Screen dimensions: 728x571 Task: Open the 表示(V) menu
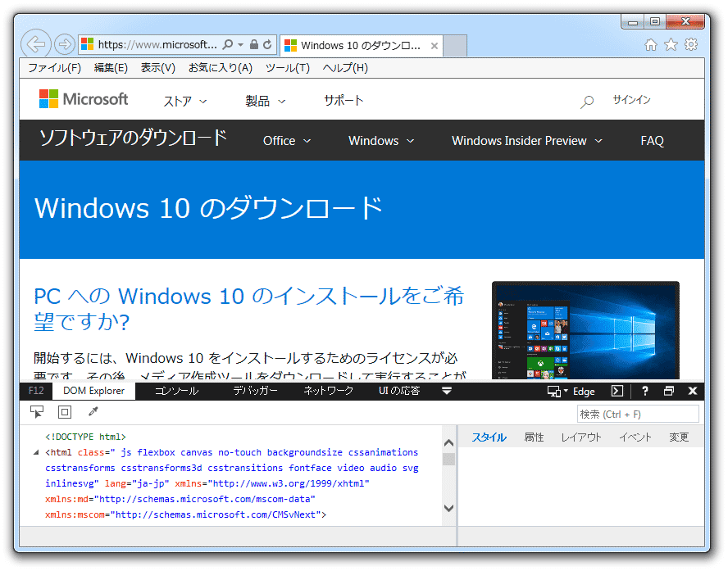coord(158,68)
